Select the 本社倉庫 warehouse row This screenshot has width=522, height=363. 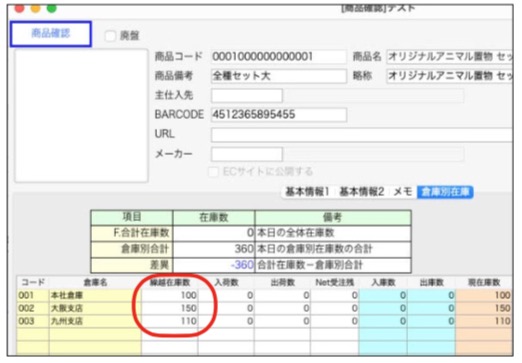point(264,295)
